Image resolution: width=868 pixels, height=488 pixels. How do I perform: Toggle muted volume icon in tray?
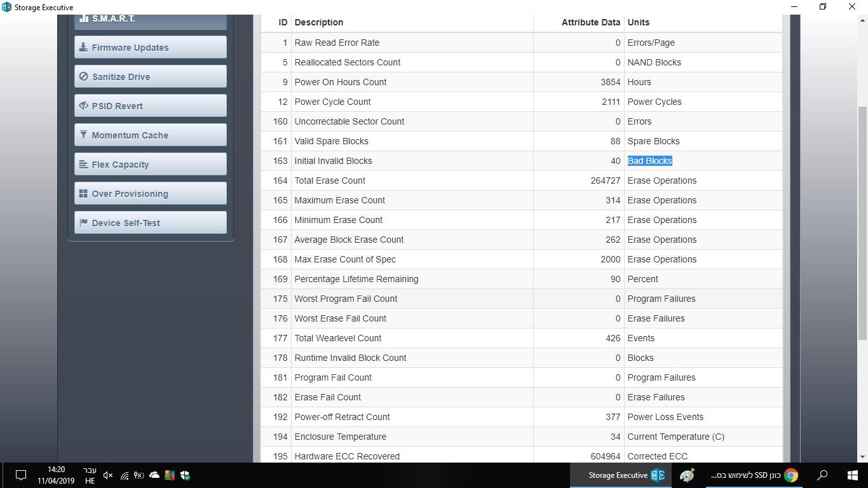pyautogui.click(x=108, y=475)
